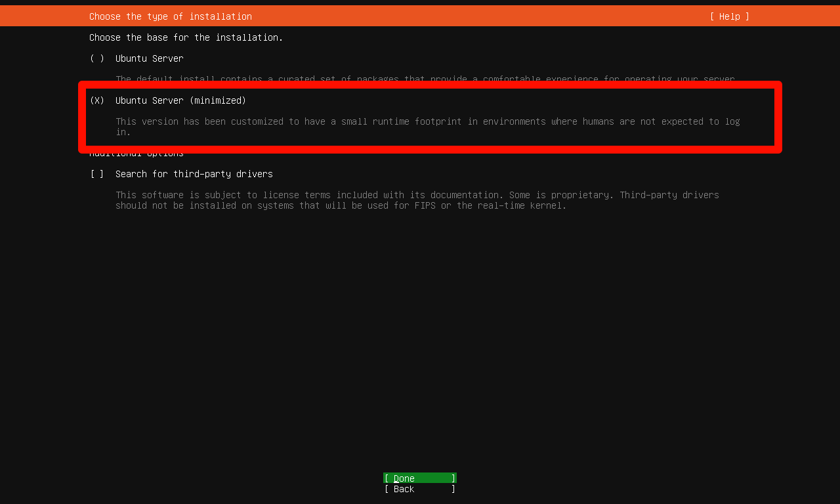
Task: Click the minimized version footprint description text
Action: pyautogui.click(x=428, y=127)
